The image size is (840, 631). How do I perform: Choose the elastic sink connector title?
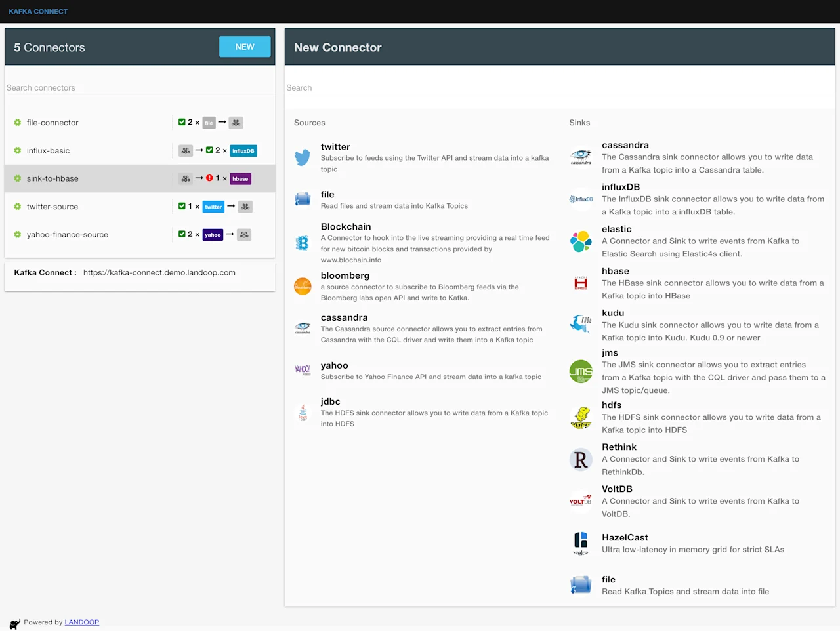click(617, 229)
